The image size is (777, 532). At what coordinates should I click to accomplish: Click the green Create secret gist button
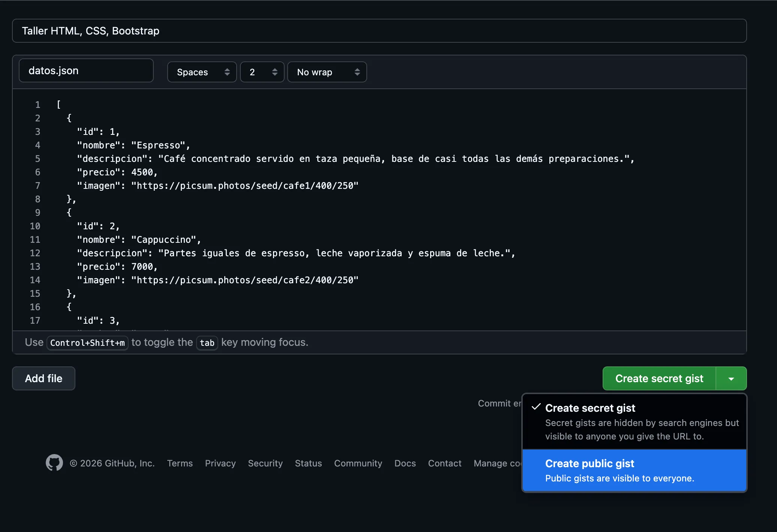pyautogui.click(x=659, y=378)
